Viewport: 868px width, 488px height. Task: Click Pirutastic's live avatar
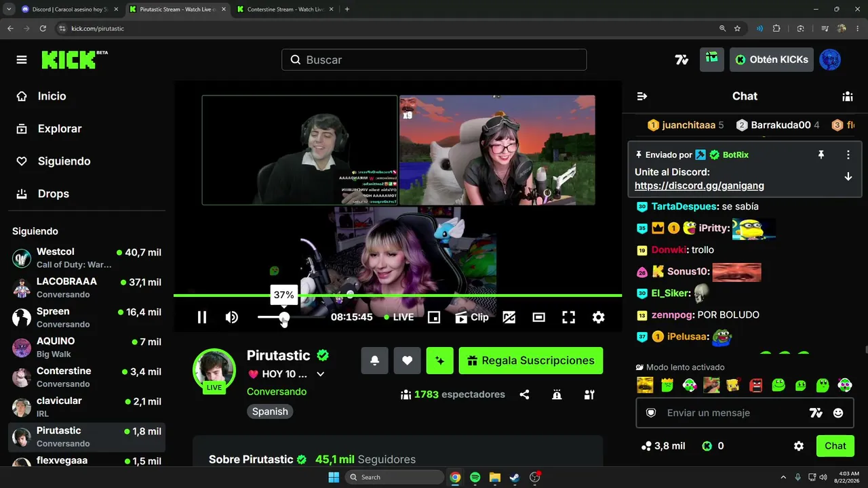coord(214,370)
